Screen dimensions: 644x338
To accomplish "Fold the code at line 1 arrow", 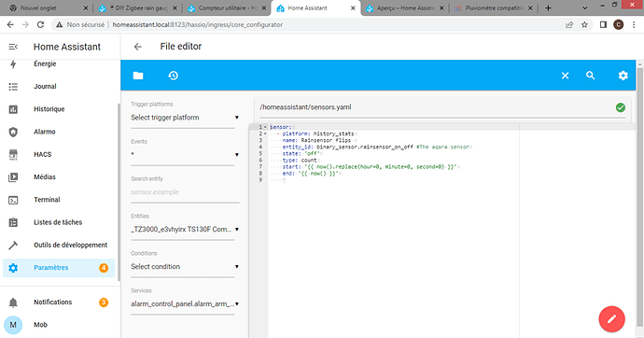I will [265, 127].
